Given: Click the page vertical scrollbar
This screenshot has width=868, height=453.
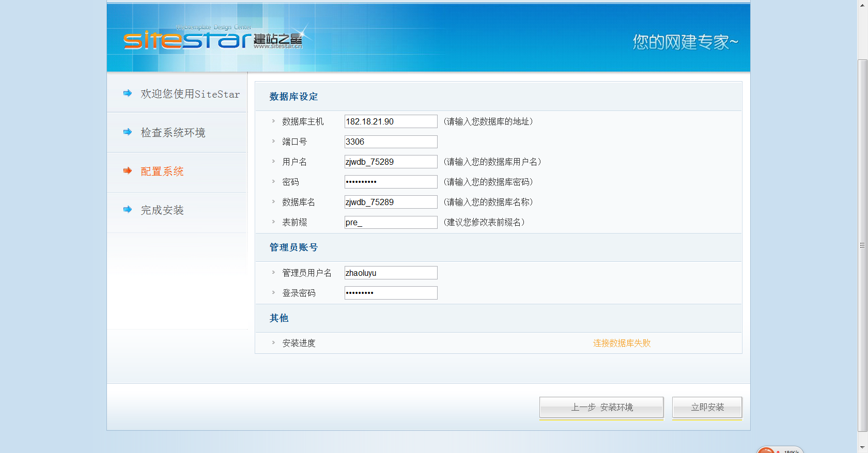Looking at the screenshot, I should pyautogui.click(x=862, y=245).
